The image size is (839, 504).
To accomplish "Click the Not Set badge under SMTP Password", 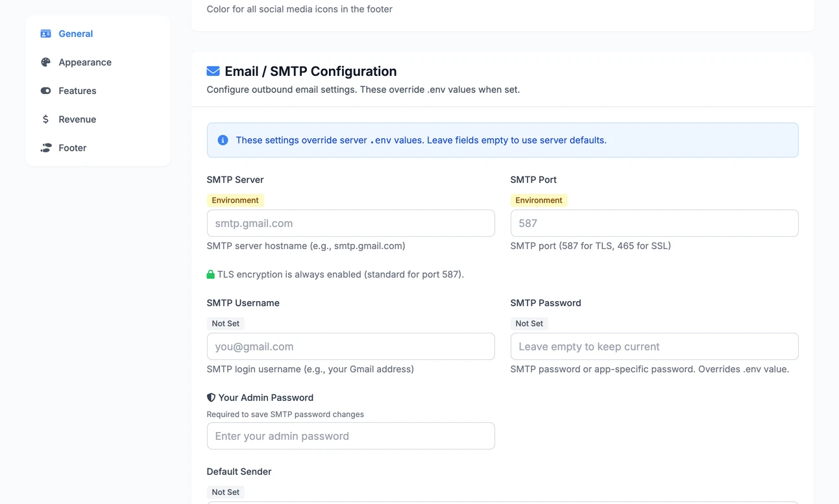I will coord(529,324).
